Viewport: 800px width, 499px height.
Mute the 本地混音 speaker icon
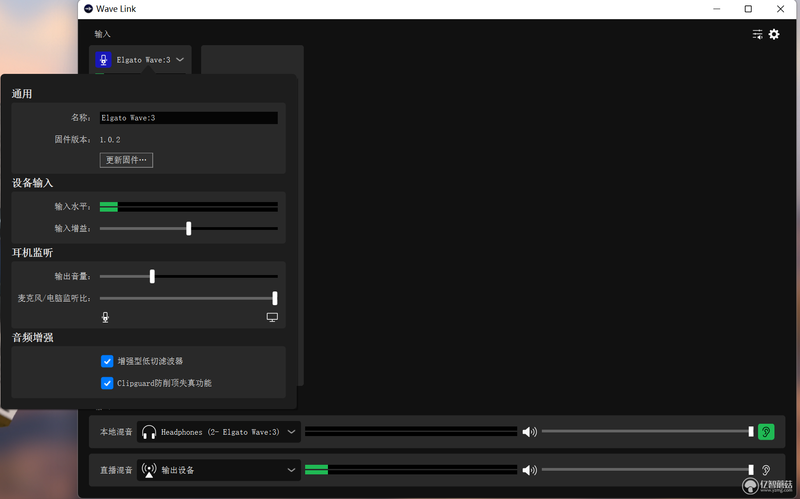(x=529, y=432)
